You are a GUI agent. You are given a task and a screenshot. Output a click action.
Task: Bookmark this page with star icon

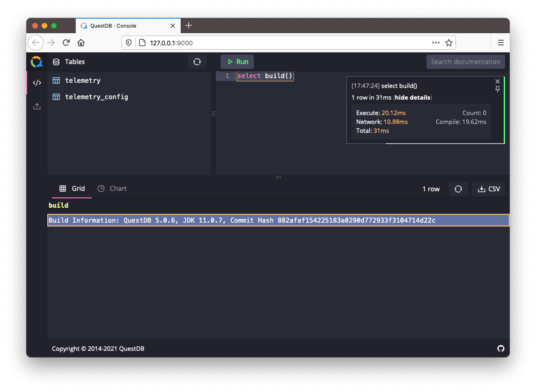pyautogui.click(x=449, y=43)
